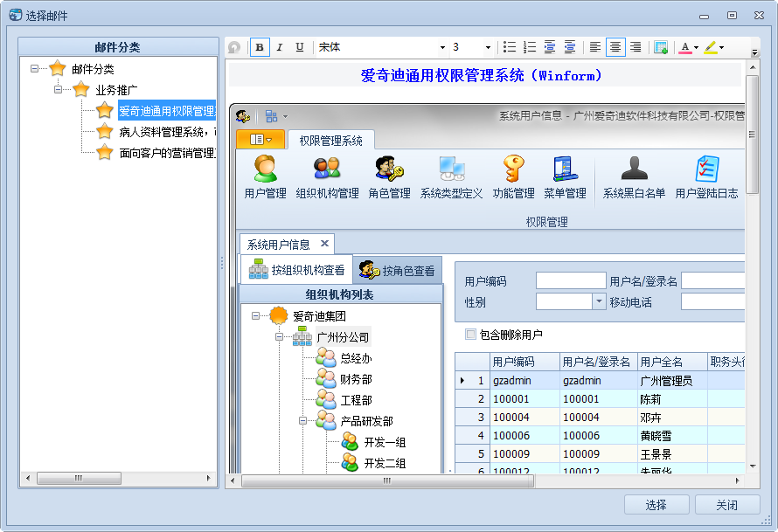Toggle bold formatting in editor toolbar

pyautogui.click(x=260, y=47)
